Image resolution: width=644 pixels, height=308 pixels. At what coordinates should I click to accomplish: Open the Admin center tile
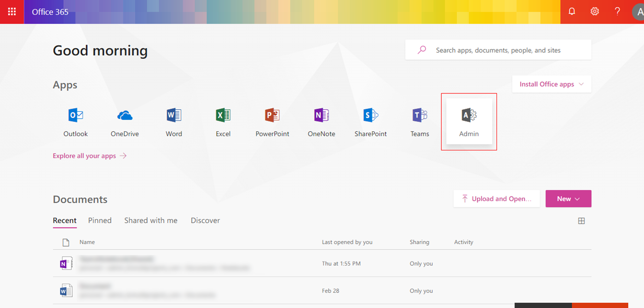tap(469, 121)
